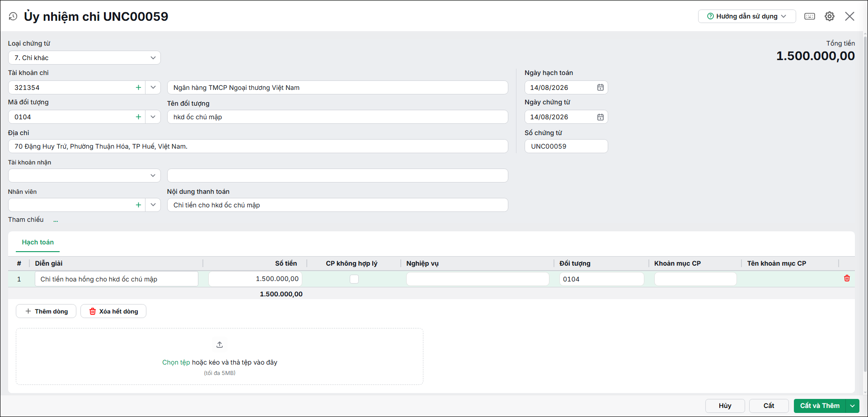Open Hướng dẫn sử dụng dropdown
The width and height of the screenshot is (868, 417).
click(x=747, y=16)
